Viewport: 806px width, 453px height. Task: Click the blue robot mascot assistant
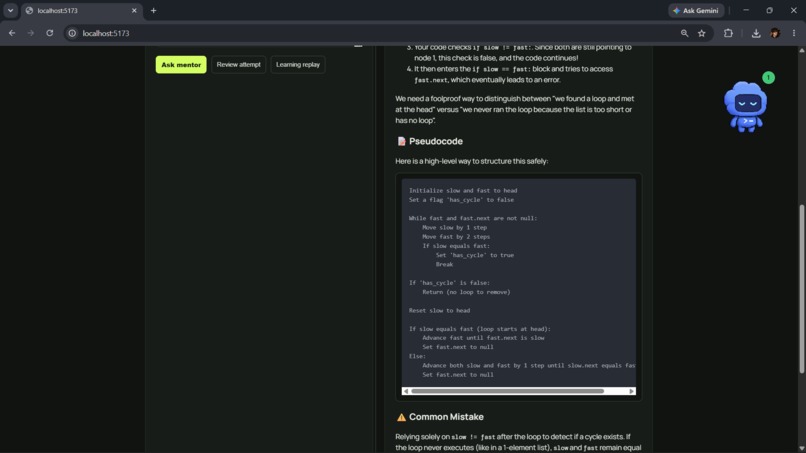tap(745, 106)
